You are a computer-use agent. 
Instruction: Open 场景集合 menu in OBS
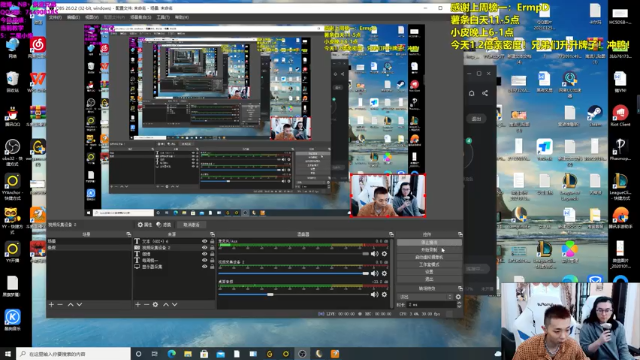tap(140, 17)
